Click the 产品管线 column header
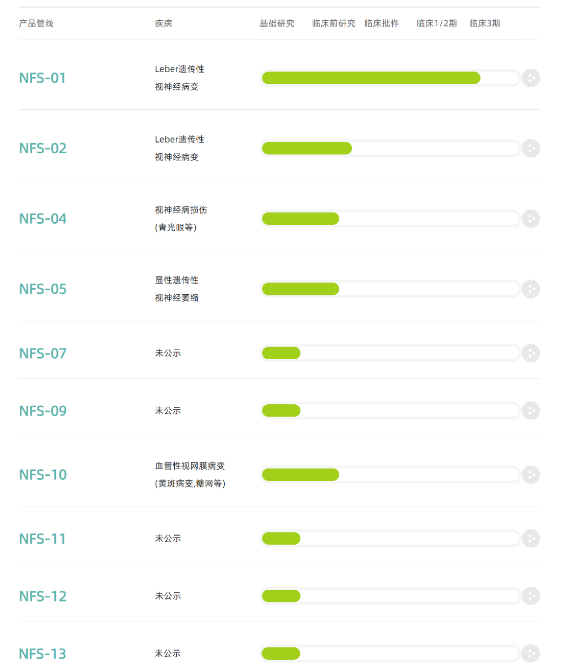Viewport: 571px width, 671px height. [x=36, y=24]
